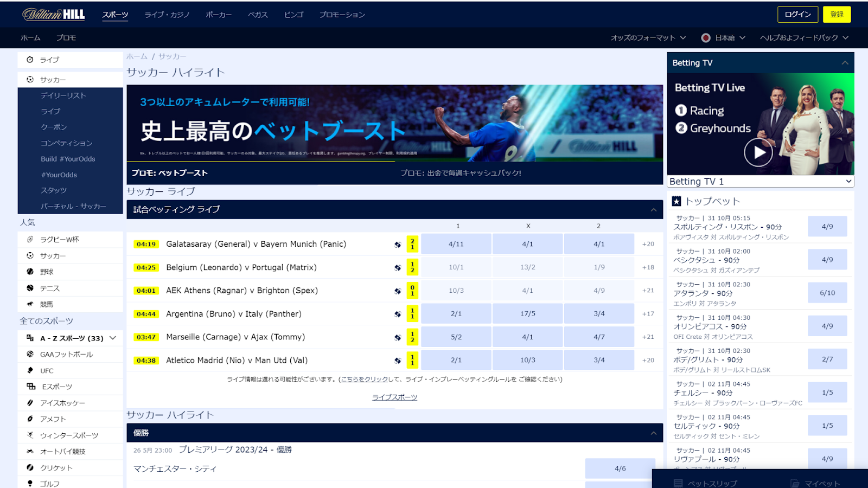Click match stats icon for AEK Athens v Brighton
Viewport: 868px width, 488px height.
398,291
